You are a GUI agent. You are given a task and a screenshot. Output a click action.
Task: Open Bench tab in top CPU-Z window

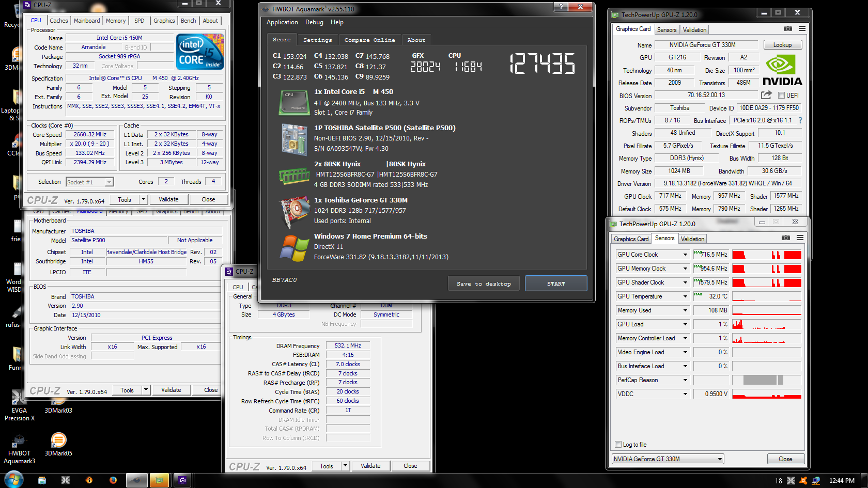tap(189, 21)
